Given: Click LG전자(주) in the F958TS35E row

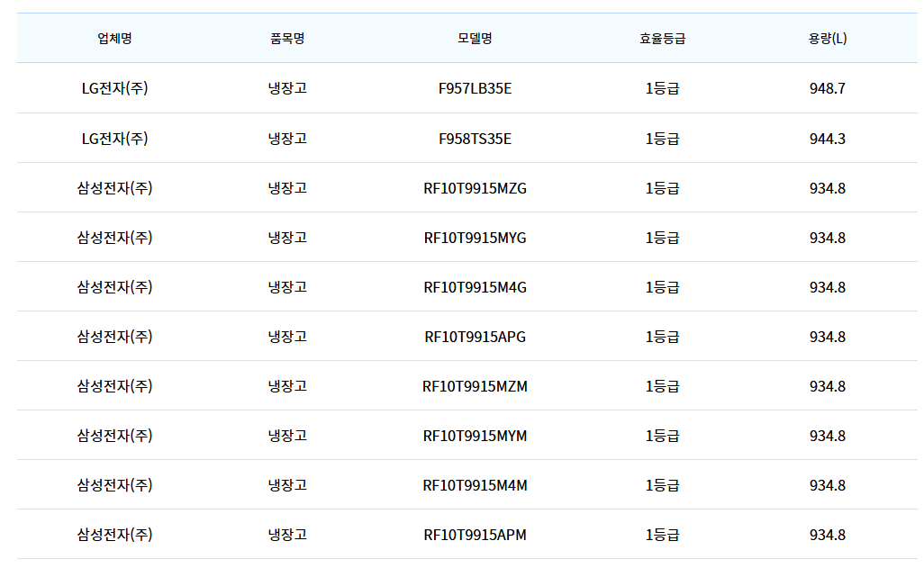Looking at the screenshot, I should click(x=115, y=139).
